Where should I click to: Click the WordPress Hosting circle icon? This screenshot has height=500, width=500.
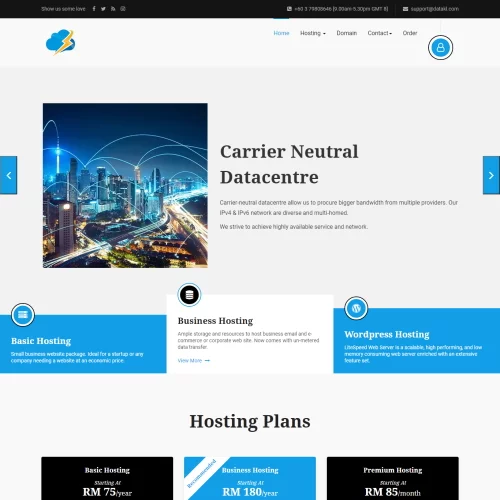[x=356, y=308]
